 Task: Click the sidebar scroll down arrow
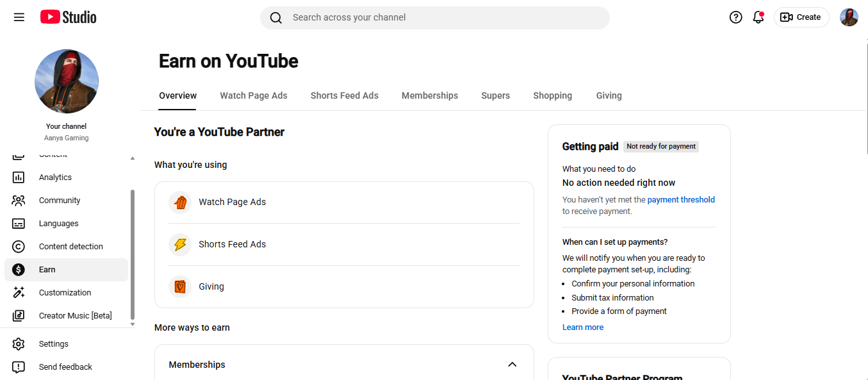[x=133, y=324]
